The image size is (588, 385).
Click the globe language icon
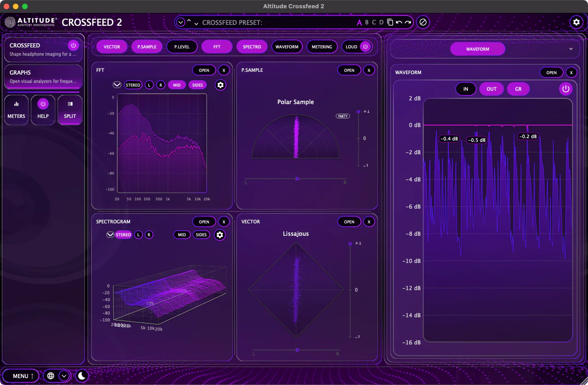pos(51,376)
